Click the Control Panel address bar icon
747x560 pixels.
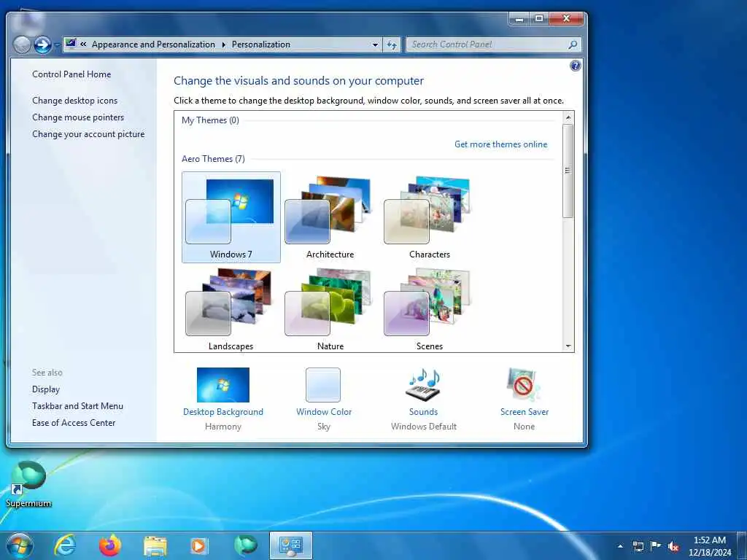tap(71, 44)
